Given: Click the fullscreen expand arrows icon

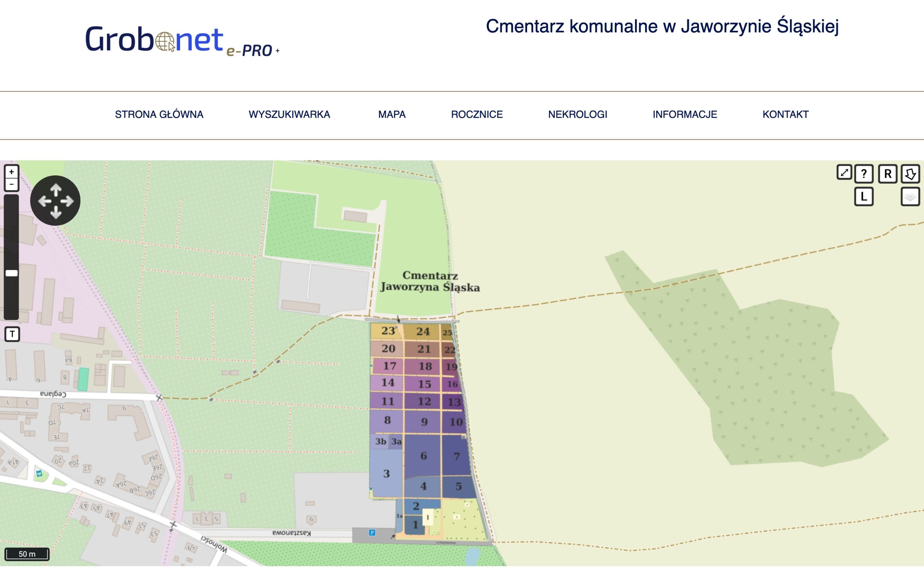Looking at the screenshot, I should click(x=844, y=172).
